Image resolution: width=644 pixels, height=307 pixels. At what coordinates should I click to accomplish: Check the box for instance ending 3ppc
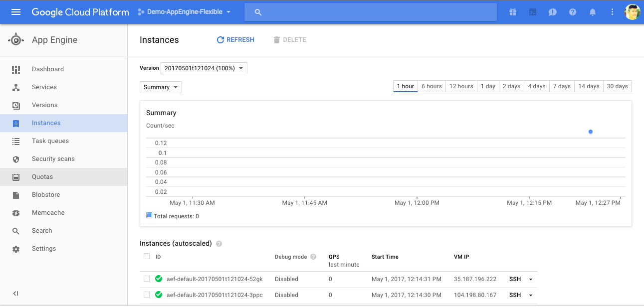(147, 295)
